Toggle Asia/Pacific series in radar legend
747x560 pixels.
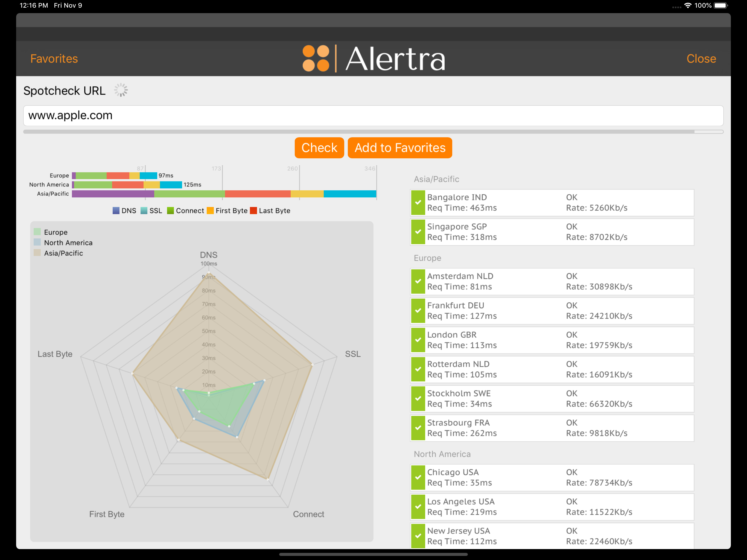[37, 253]
